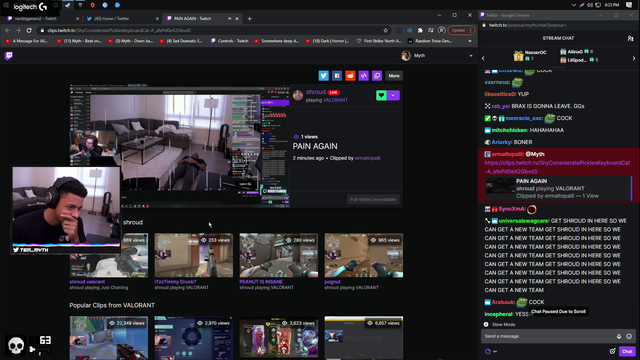Viewport: 640px width, 360px height.
Task: Open the clip link in ermaltopalli's chat message
Action: click(557, 167)
